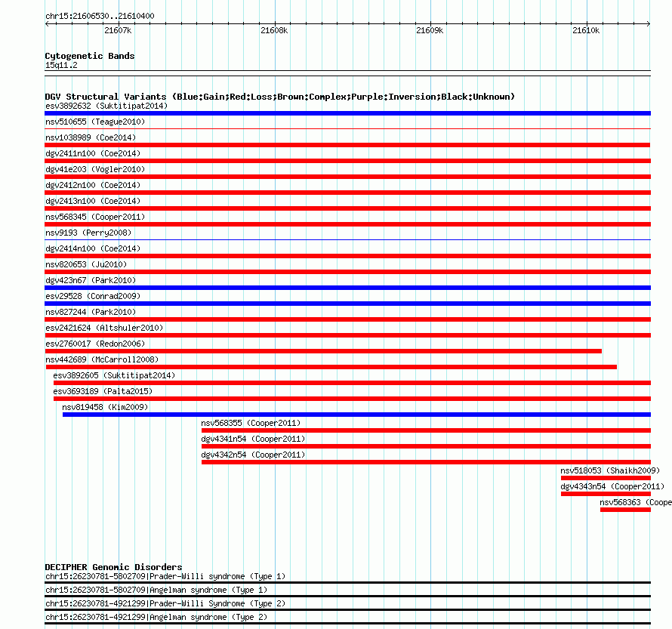Select the nsv819458 (Kim2009) label
This screenshot has width=672, height=629.
105,407
